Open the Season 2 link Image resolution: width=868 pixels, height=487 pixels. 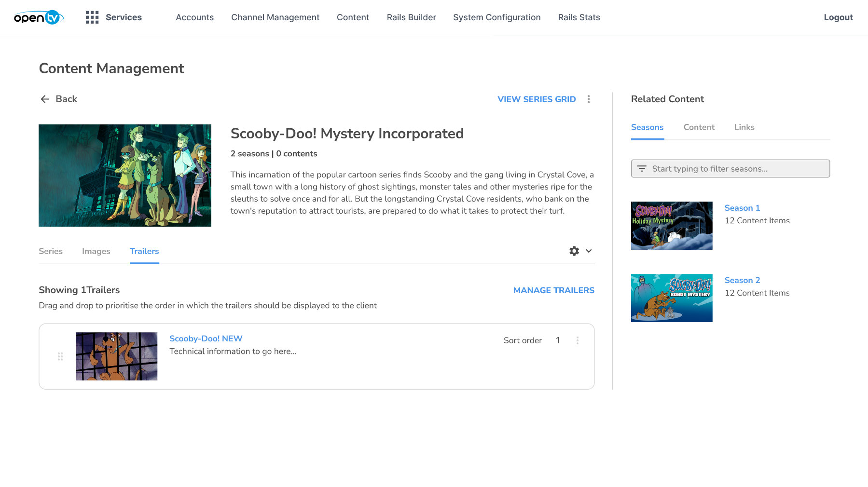click(742, 280)
